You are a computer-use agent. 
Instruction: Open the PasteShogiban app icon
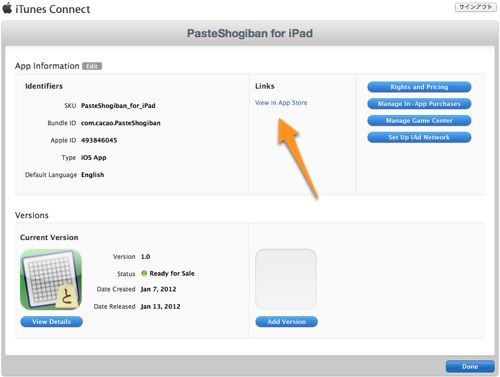51,280
